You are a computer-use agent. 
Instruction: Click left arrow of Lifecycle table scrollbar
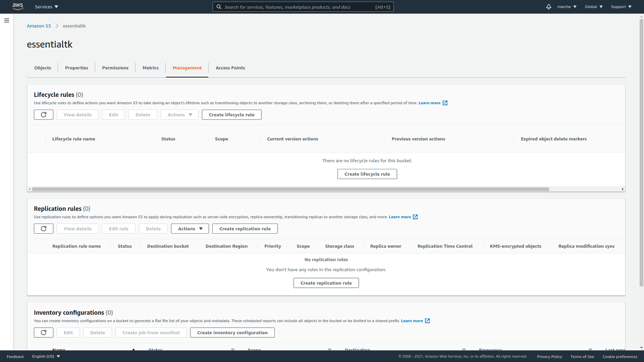click(30, 189)
